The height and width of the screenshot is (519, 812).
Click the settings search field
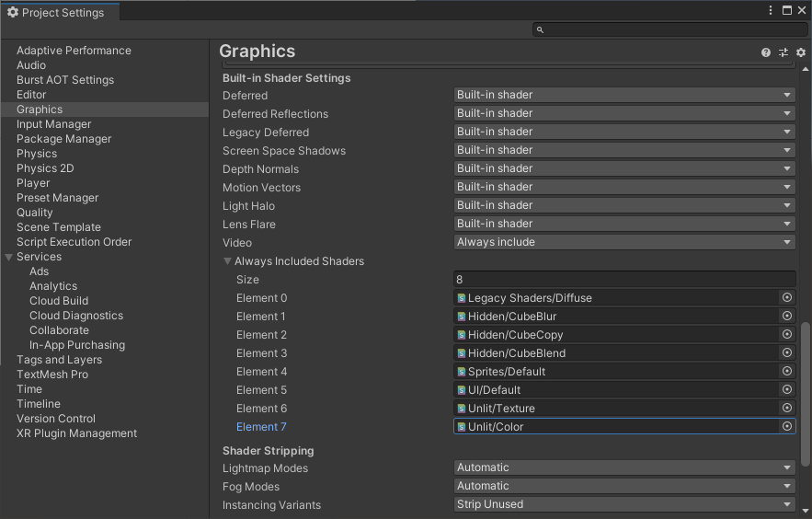coord(669,29)
